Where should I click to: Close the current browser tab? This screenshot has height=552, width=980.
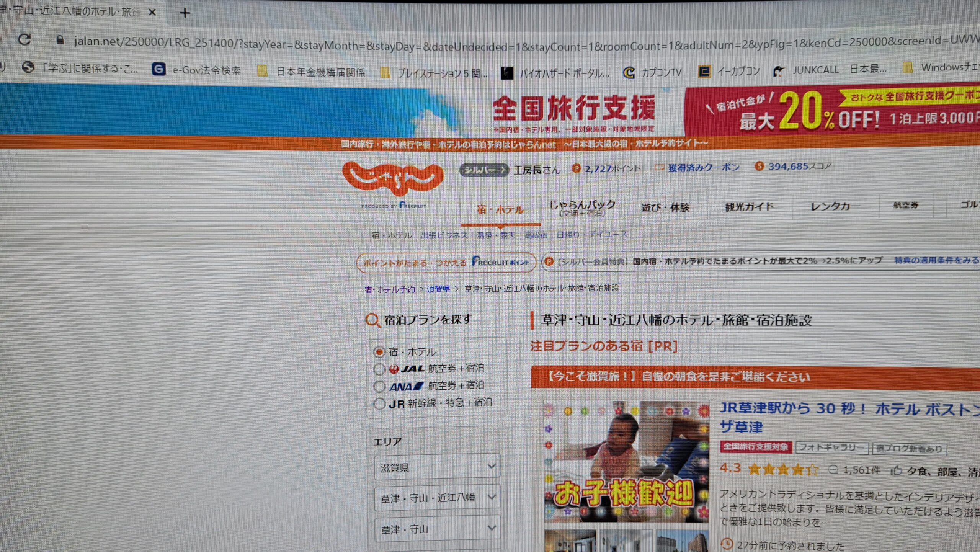pos(152,12)
